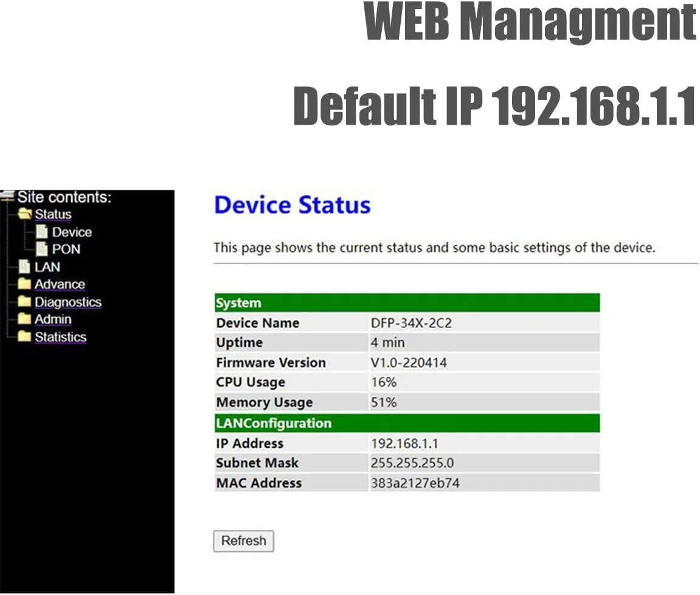Image resolution: width=700 pixels, height=595 pixels.
Task: Click the page icon beside LAN
Action: coord(24,266)
